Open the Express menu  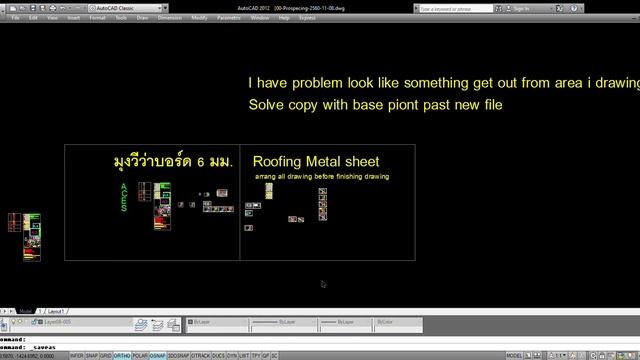[307, 18]
